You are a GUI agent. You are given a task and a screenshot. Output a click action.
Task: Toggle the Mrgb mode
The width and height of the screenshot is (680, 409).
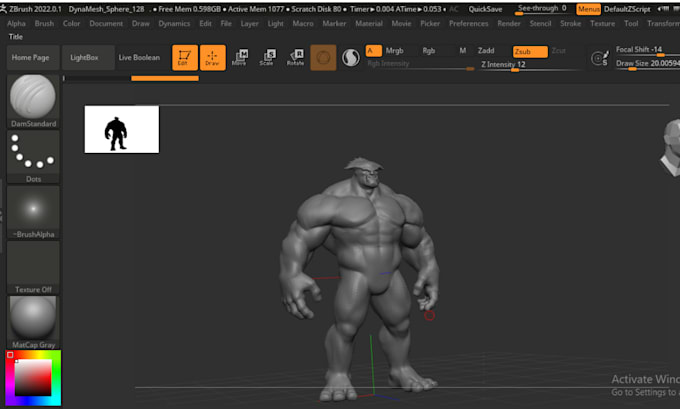(x=395, y=51)
